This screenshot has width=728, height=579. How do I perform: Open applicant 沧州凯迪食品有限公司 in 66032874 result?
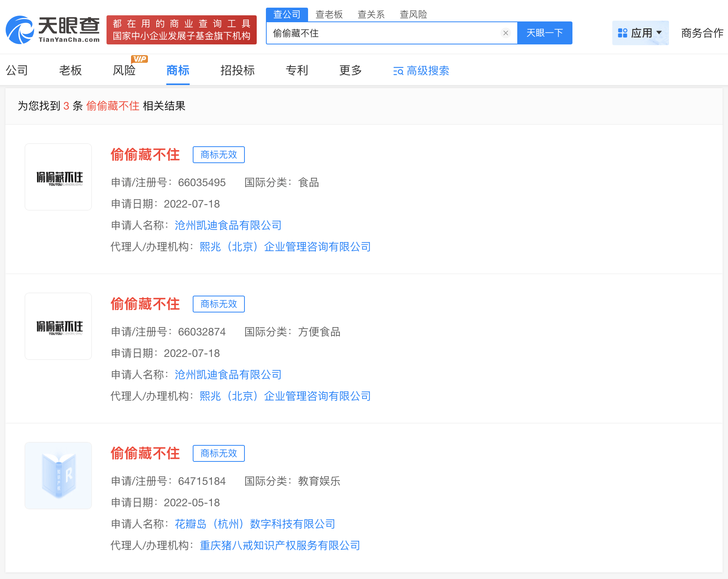click(x=228, y=375)
